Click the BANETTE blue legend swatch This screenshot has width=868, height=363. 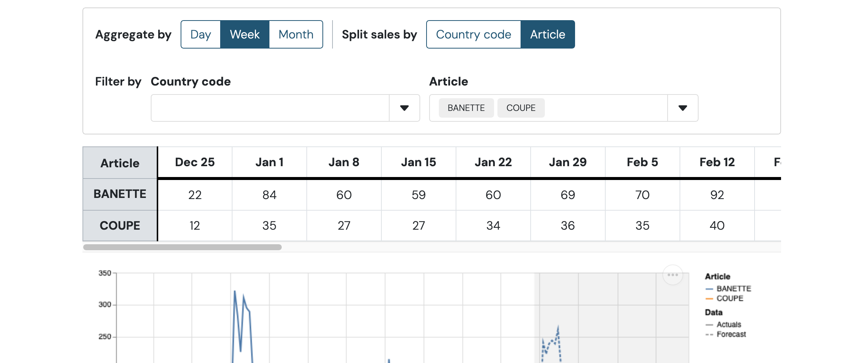709,289
